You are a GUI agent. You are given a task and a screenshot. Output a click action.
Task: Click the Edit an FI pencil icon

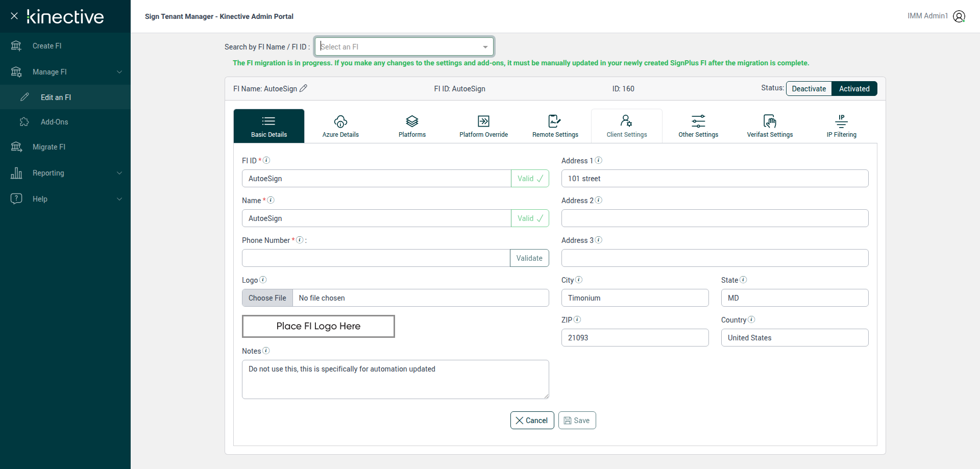24,97
